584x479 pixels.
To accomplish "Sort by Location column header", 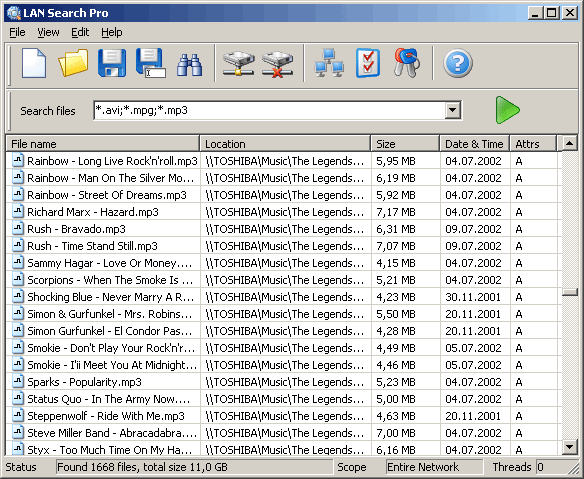I will click(x=285, y=144).
